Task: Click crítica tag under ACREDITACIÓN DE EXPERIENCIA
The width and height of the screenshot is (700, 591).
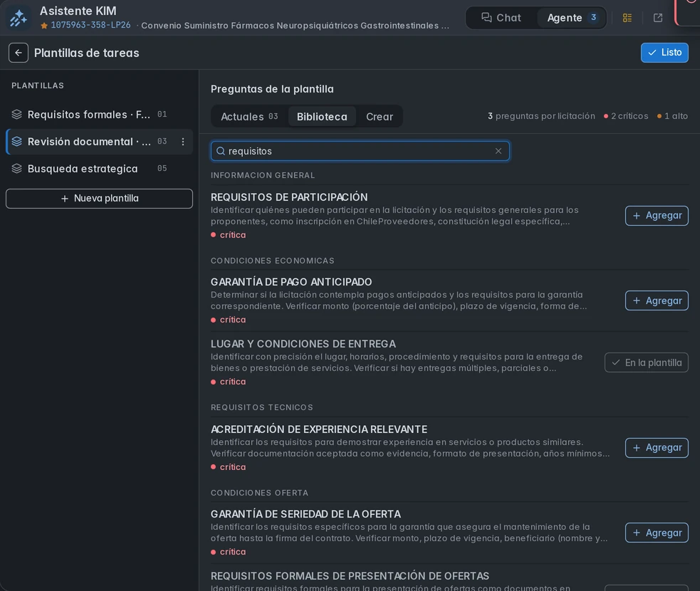Action: pos(228,467)
